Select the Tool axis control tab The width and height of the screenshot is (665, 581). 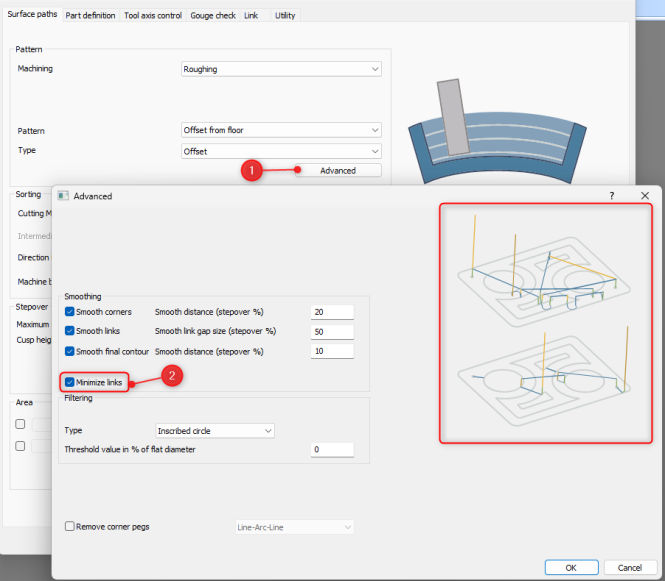pos(153,16)
